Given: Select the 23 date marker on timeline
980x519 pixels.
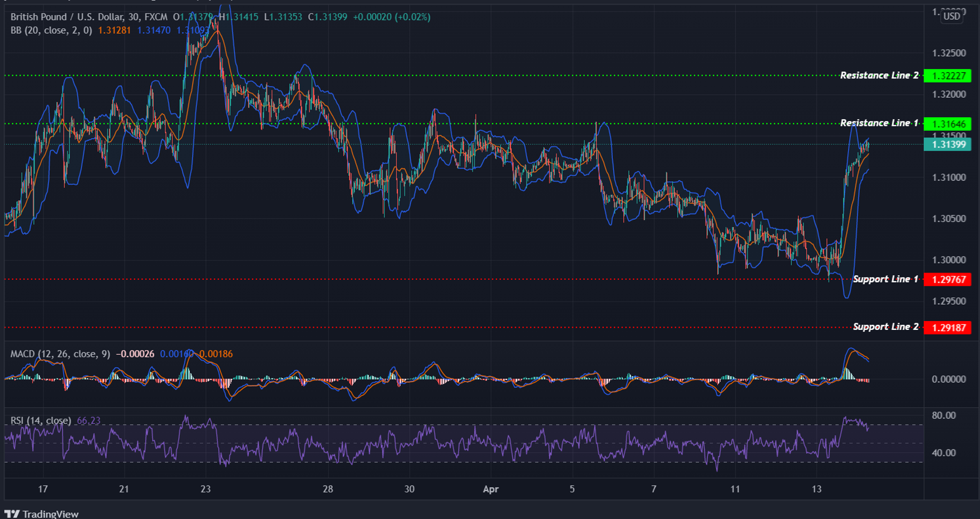Looking at the screenshot, I should (x=205, y=490).
